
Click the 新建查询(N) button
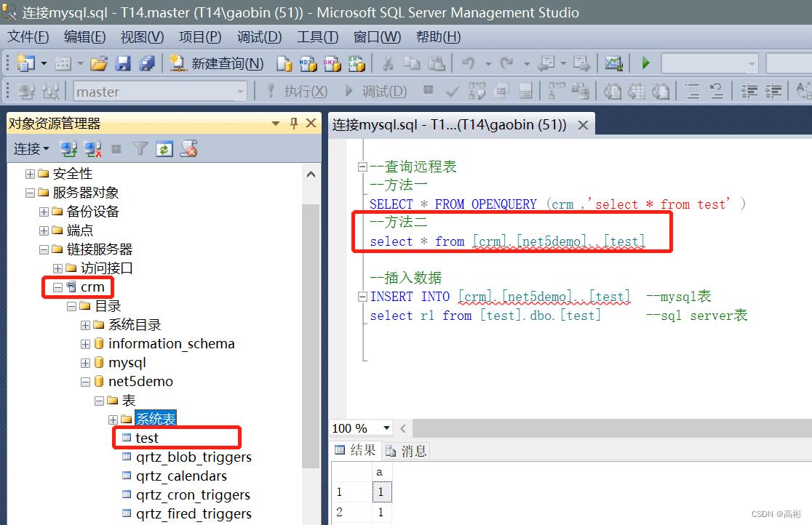coord(217,64)
